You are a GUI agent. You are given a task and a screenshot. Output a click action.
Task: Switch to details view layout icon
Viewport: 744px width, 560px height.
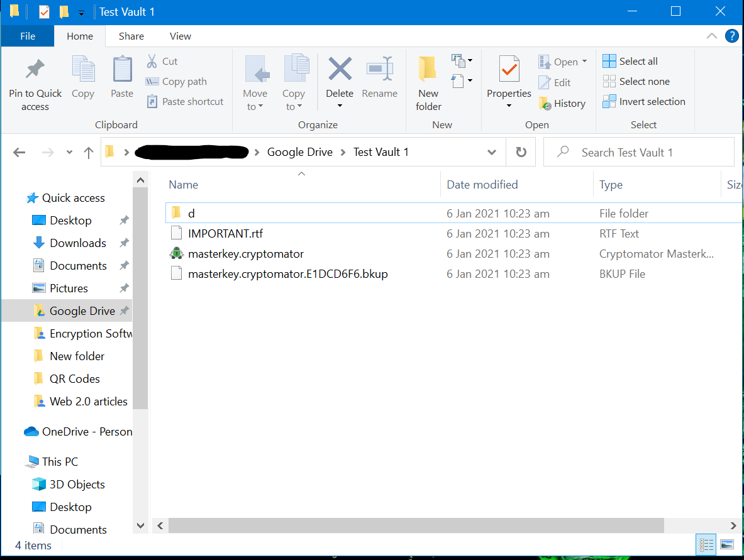pos(706,544)
